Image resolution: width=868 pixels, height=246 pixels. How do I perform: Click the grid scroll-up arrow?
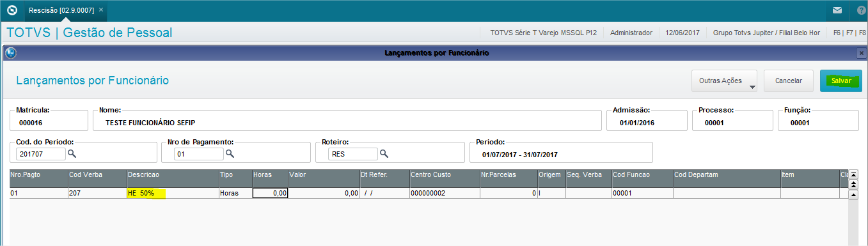coord(853,194)
